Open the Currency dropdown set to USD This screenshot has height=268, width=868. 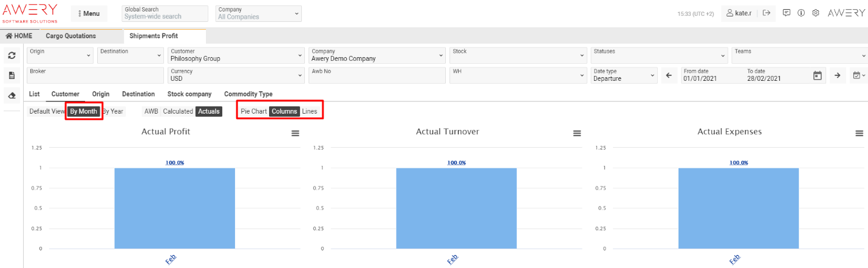click(x=236, y=75)
